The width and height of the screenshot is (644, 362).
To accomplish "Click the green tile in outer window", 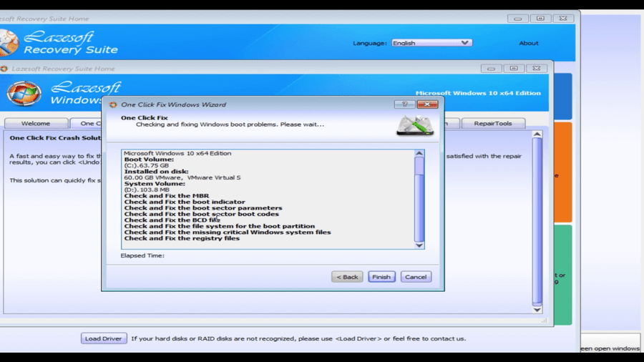I will tap(563, 275).
